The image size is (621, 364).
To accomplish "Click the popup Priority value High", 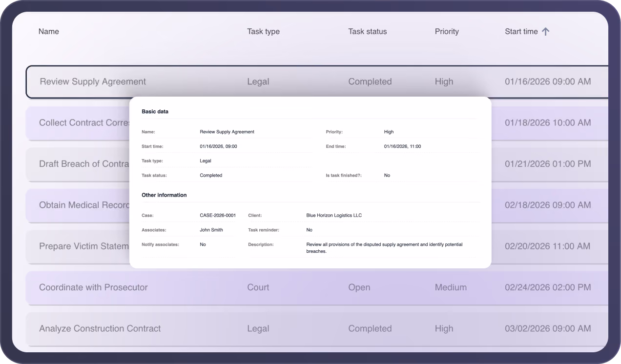I will click(x=389, y=132).
